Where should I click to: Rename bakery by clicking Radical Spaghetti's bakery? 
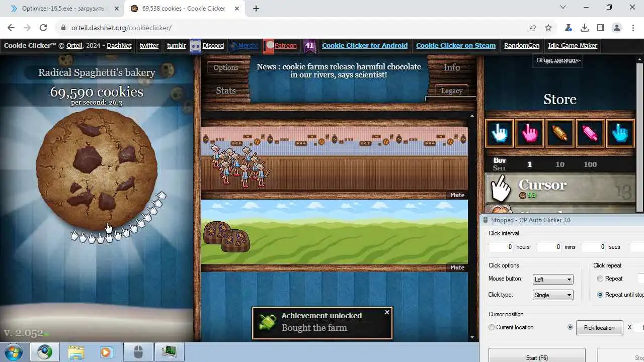point(97,72)
